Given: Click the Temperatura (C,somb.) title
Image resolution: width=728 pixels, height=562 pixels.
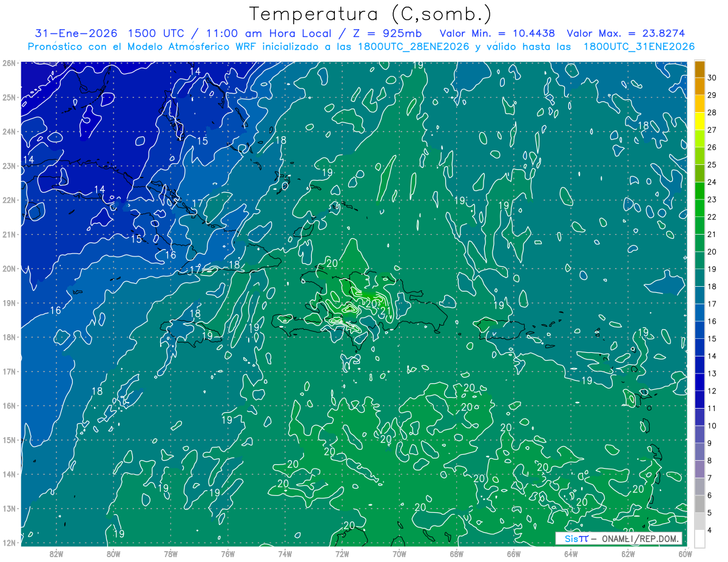Looking at the screenshot, I should click(x=370, y=14).
